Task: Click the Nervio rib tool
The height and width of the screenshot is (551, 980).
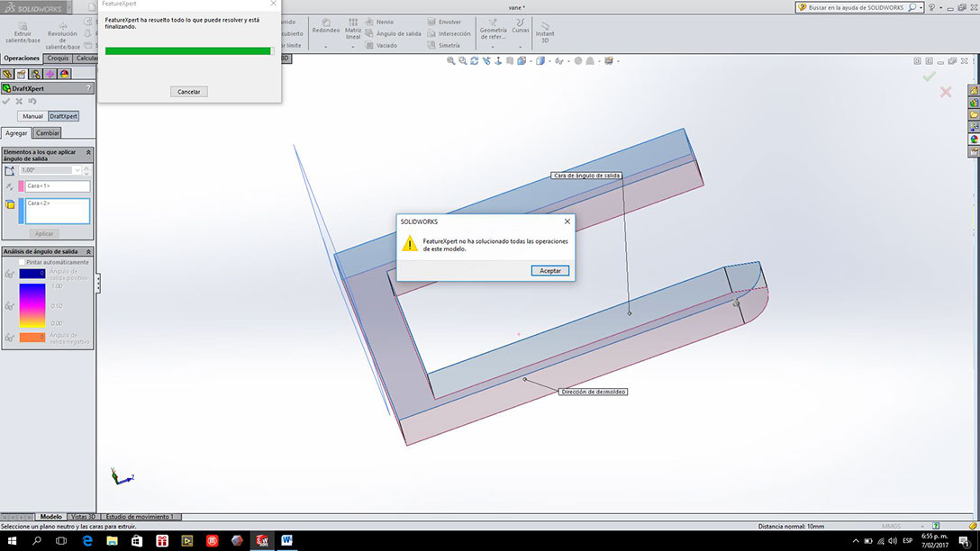Action: [379, 22]
